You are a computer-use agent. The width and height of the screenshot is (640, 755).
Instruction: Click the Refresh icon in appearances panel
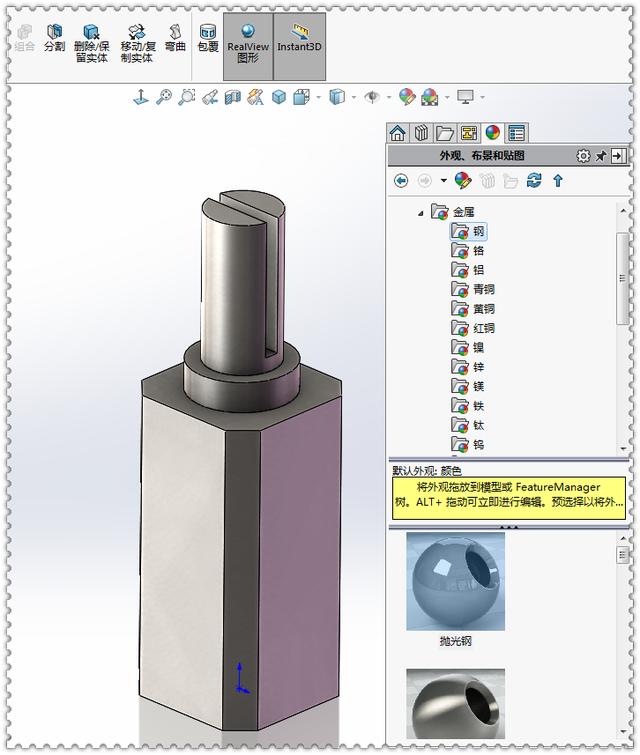coord(534,181)
